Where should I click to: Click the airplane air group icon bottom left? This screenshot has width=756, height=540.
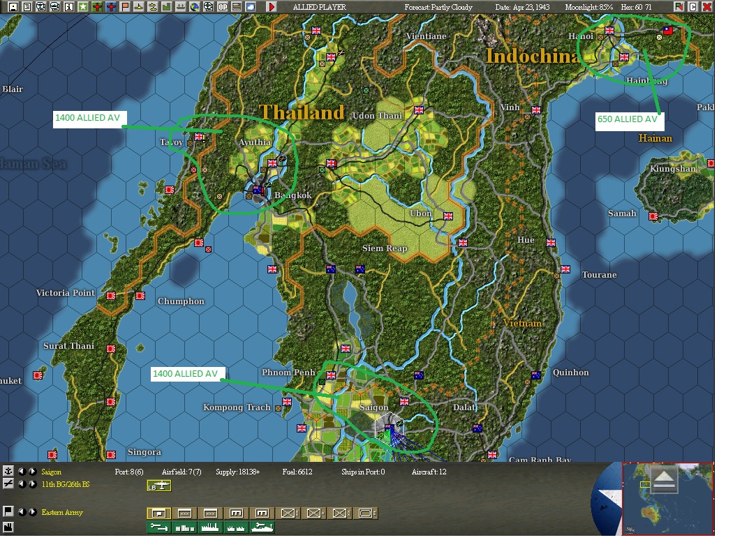pos(8,483)
